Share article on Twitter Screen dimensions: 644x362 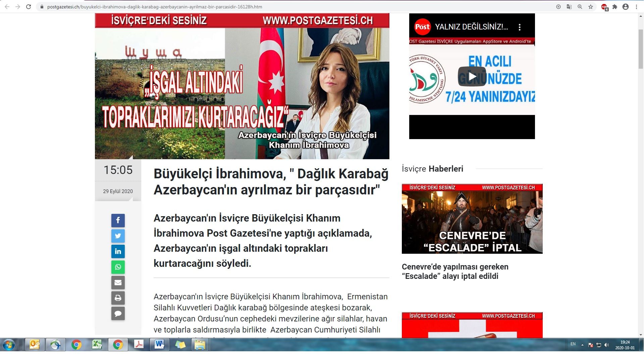tap(118, 236)
